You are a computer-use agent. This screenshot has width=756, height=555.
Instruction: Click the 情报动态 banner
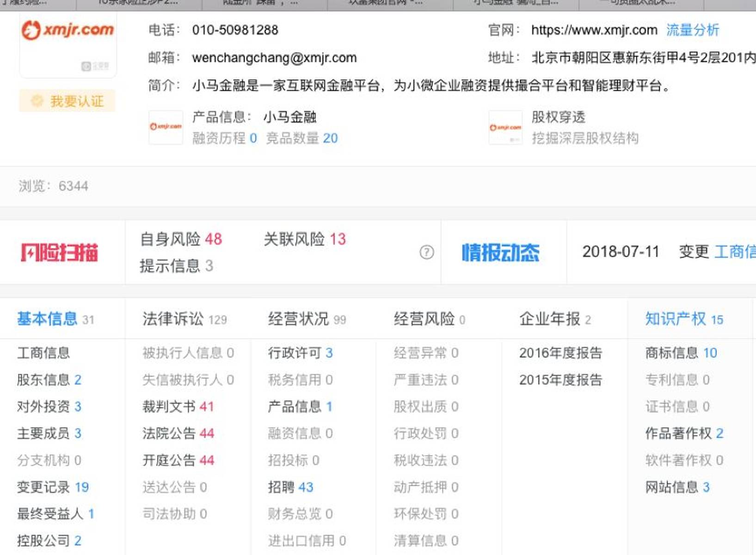500,253
